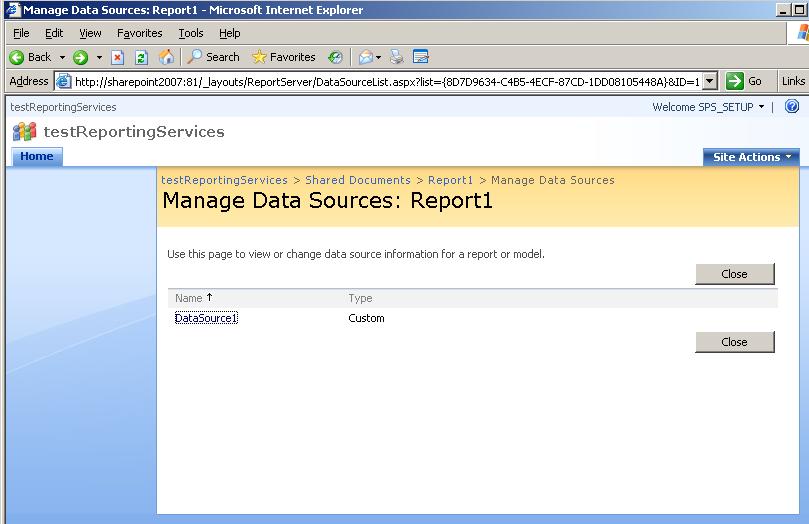This screenshot has width=809, height=524.
Task: Click the Stop loading icon
Action: click(118, 57)
